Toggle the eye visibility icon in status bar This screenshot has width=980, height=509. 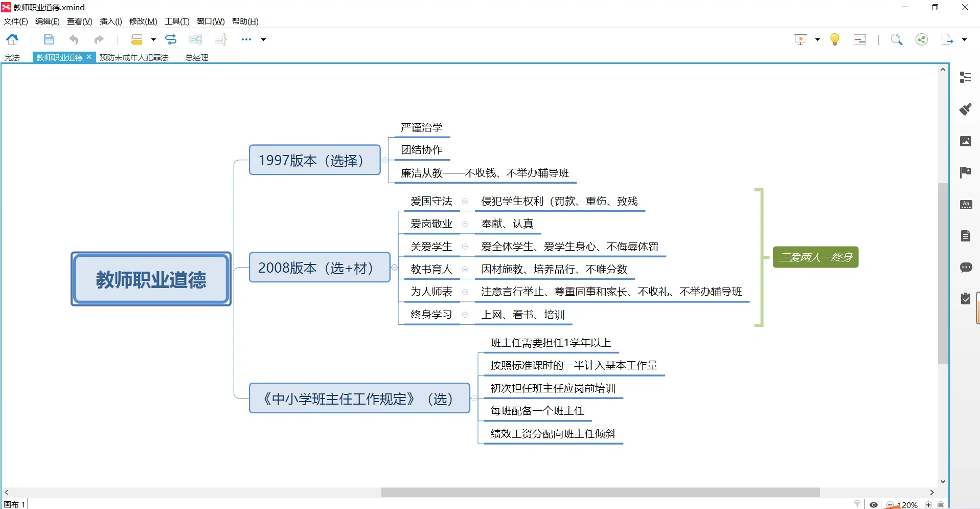(x=874, y=505)
